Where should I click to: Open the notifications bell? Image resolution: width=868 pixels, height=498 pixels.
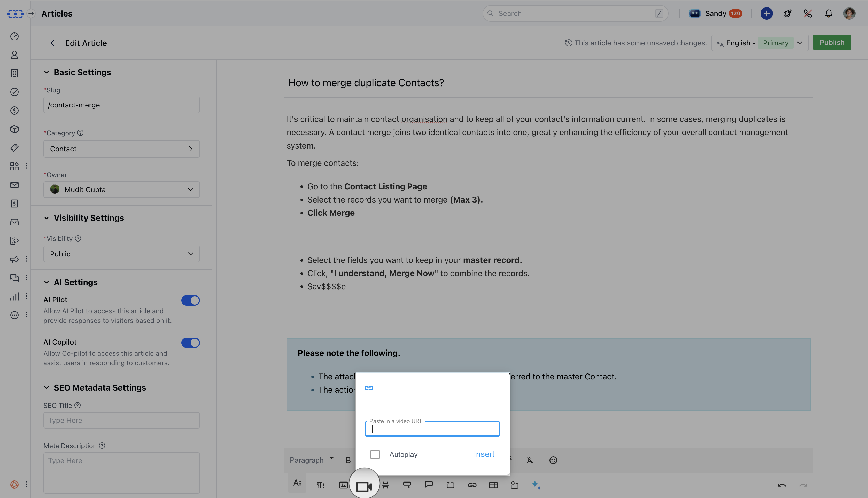[828, 14]
